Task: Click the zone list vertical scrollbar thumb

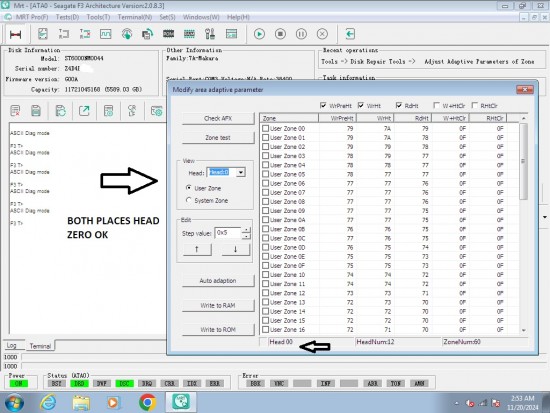Action: [x=523, y=161]
